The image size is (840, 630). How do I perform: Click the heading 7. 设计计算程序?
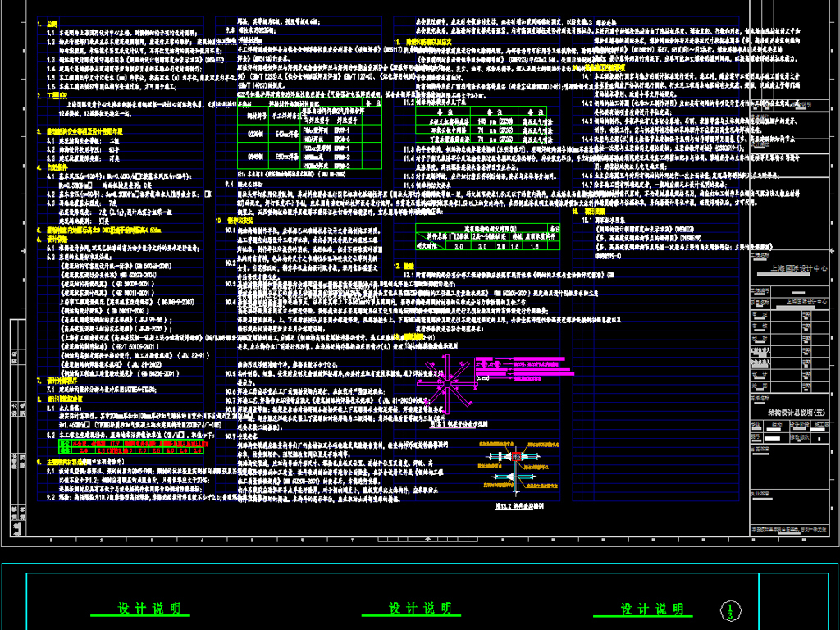65,381
